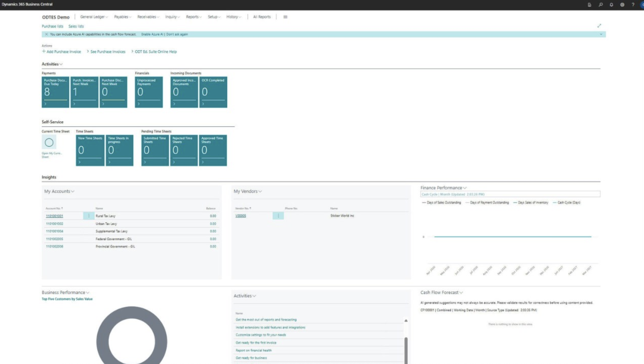This screenshot has width=644, height=364.
Task: Open New Time Sheets tile
Action: click(90, 150)
